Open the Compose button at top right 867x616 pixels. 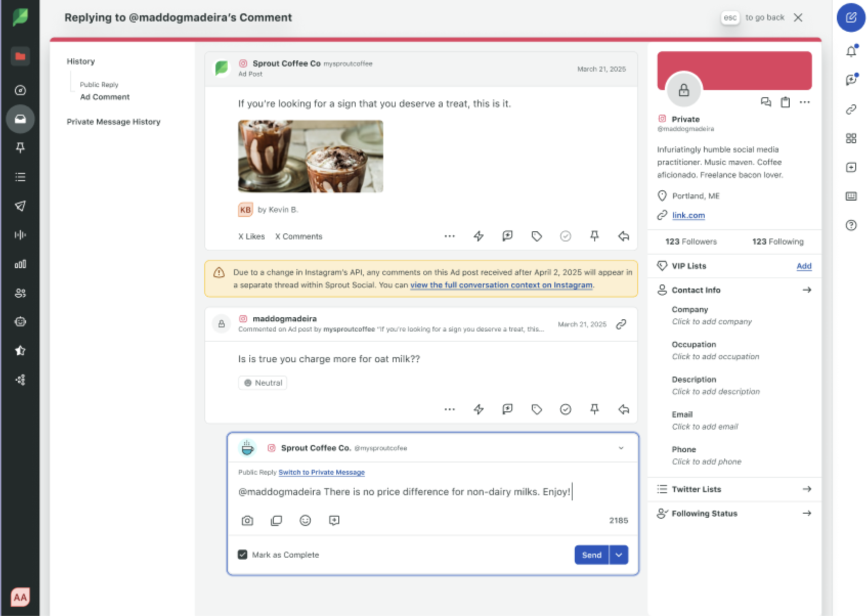click(x=851, y=17)
